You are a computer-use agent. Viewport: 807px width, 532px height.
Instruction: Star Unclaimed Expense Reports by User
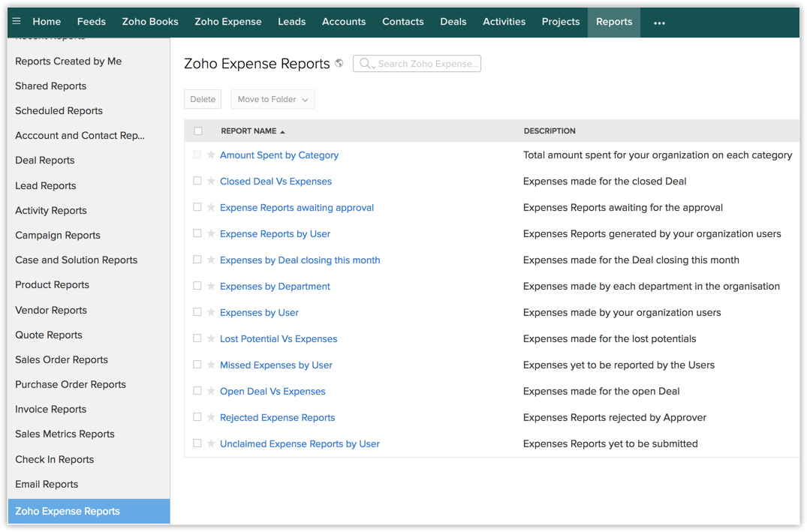pos(211,443)
